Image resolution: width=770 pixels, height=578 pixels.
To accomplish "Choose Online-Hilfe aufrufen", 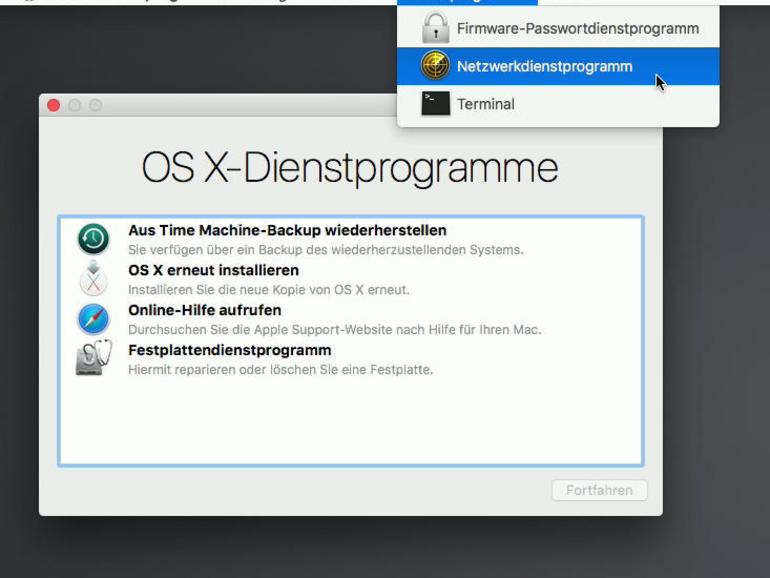I will point(350,319).
